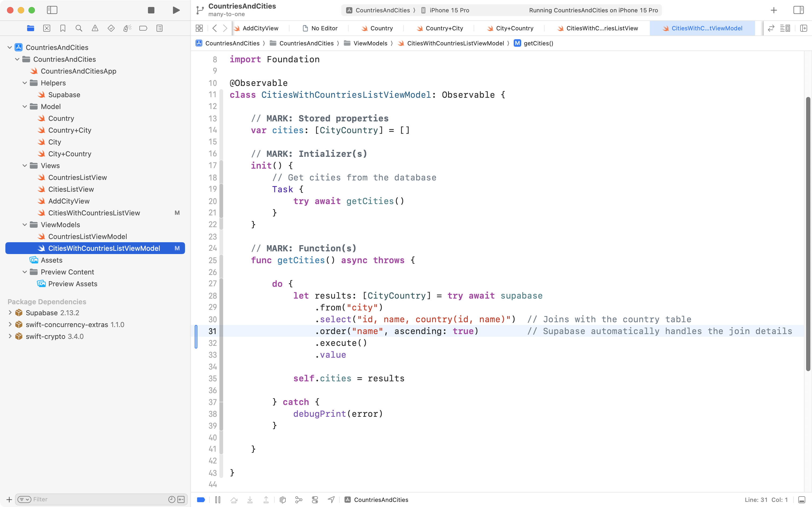This screenshot has height=507, width=812.
Task: Hide the Navigator sidebar
Action: pos(52,10)
